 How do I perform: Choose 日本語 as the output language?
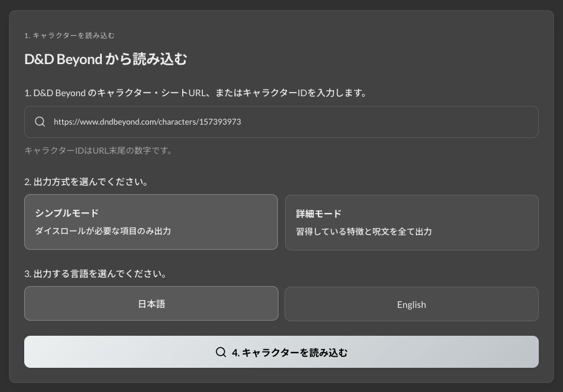pyautogui.click(x=151, y=304)
